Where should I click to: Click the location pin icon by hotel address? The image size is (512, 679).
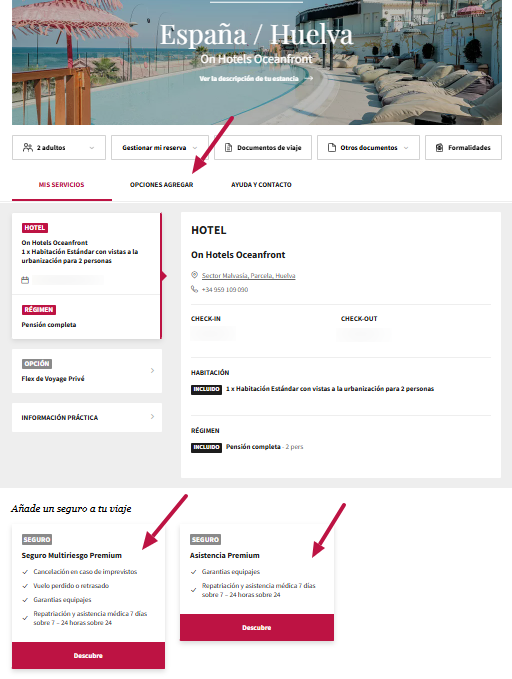194,275
